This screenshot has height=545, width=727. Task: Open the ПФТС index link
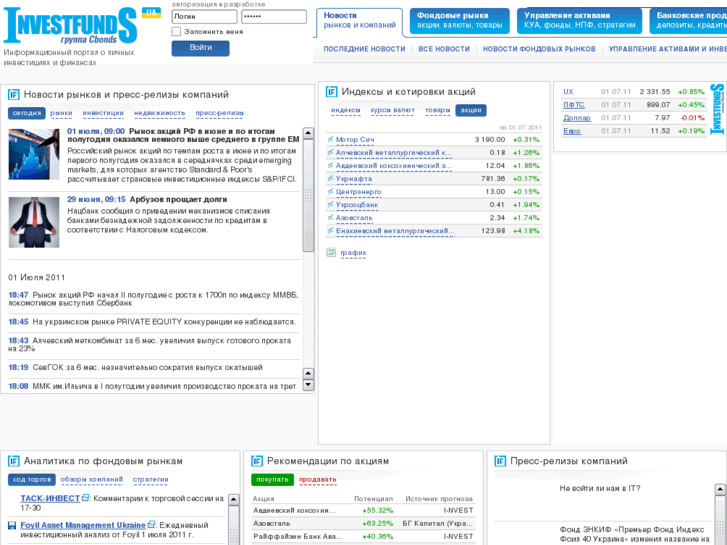(574, 105)
